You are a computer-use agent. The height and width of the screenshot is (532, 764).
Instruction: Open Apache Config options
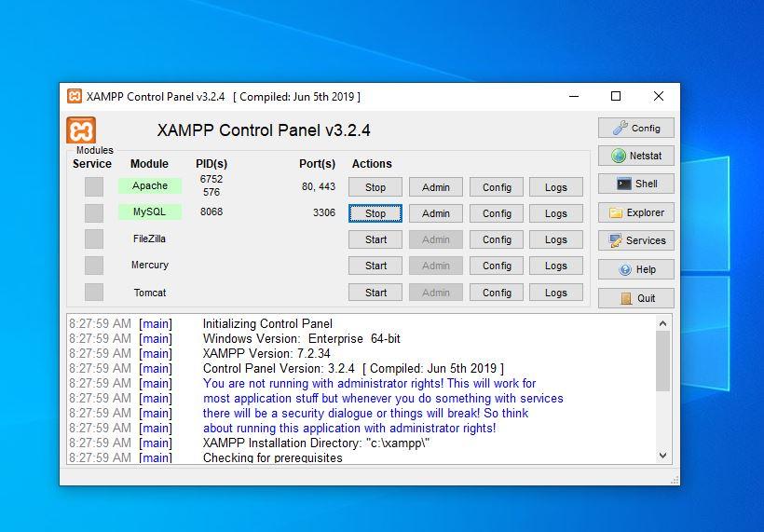tap(497, 187)
